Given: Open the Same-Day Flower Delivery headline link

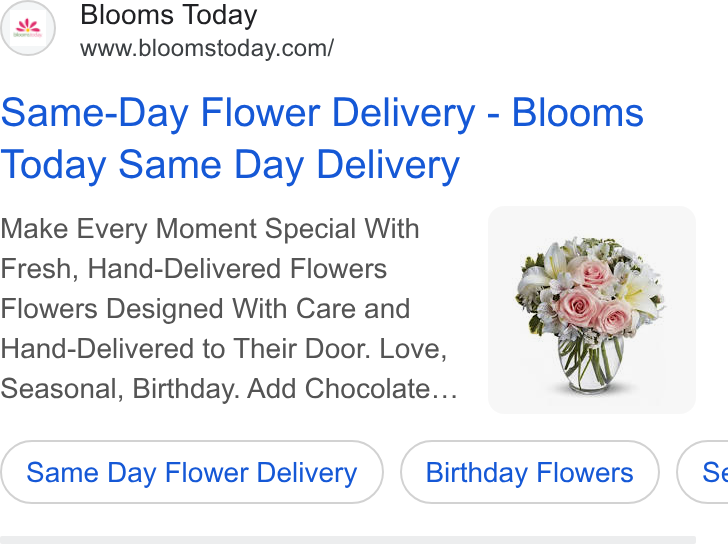Looking at the screenshot, I should (322, 139).
